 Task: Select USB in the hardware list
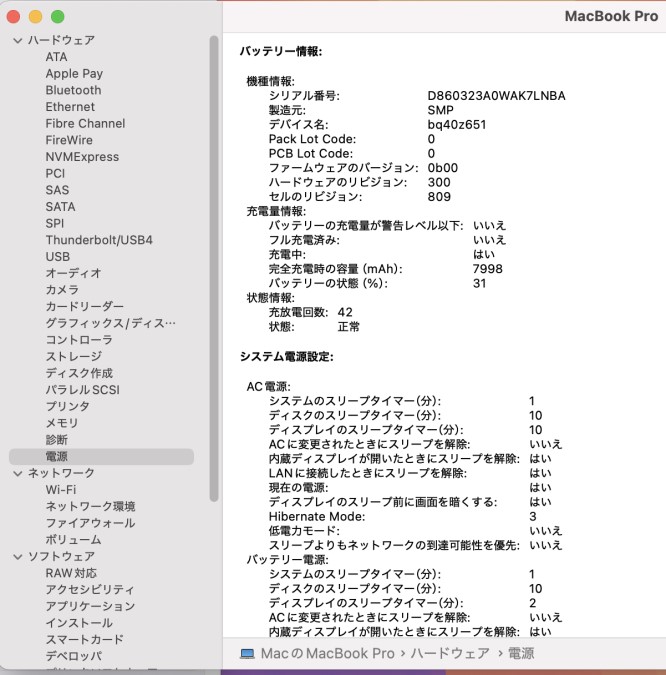[58, 257]
